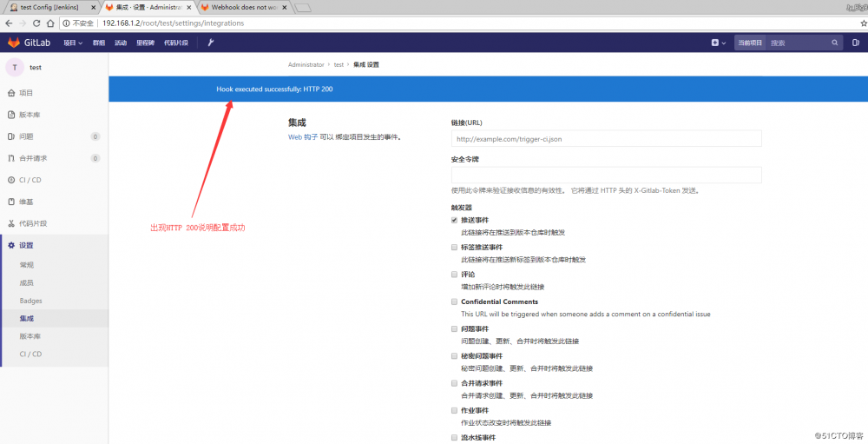Reload the page with refresh icon
The image size is (868, 444).
[36, 23]
